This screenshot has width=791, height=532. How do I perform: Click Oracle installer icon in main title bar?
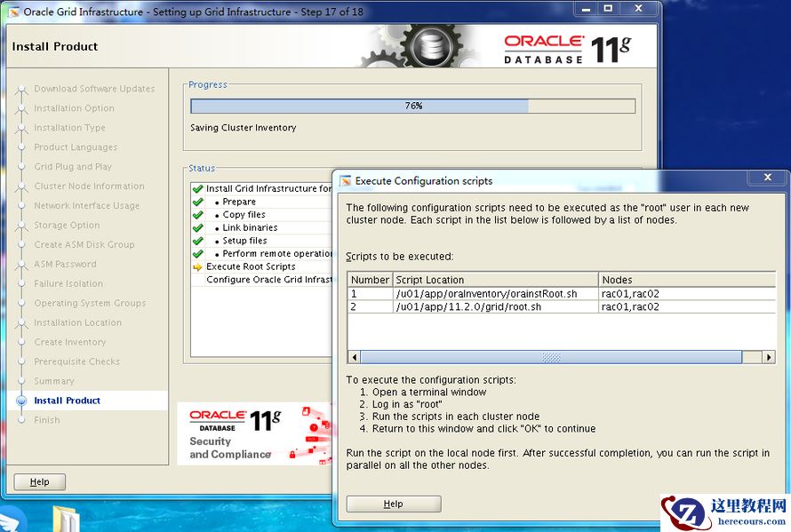14,11
